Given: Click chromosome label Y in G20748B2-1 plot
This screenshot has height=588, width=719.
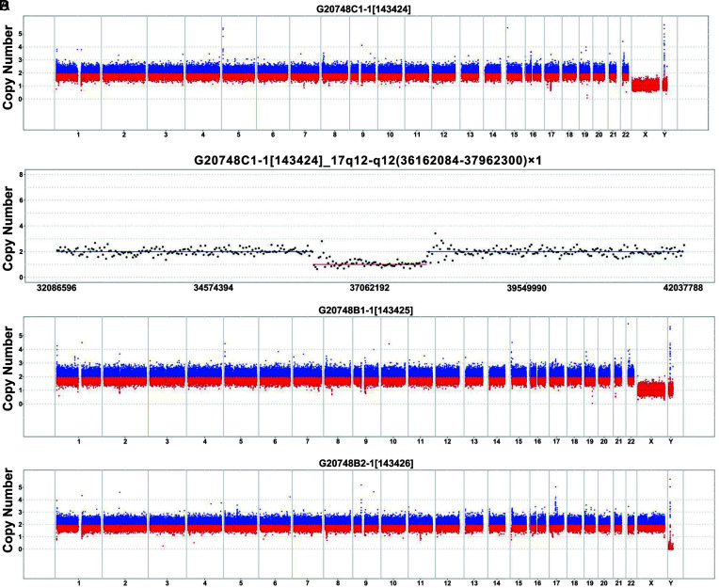Looking at the screenshot, I should [x=671, y=583].
